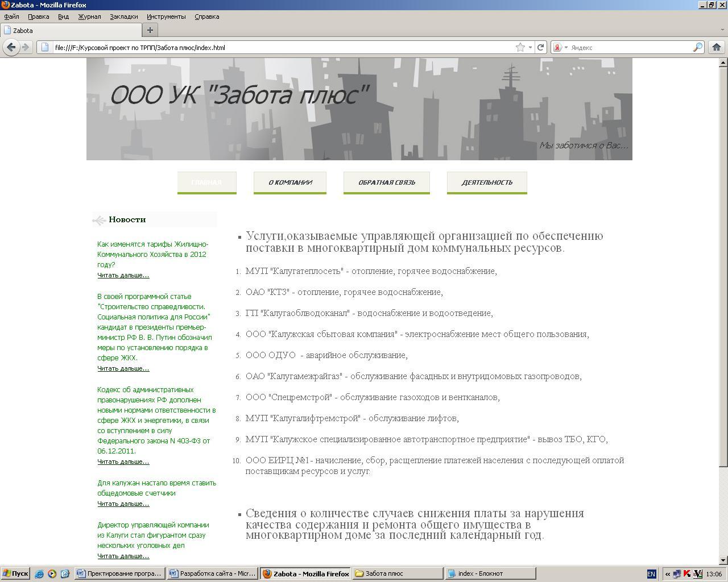Bookmark this page with the star icon

coord(520,47)
